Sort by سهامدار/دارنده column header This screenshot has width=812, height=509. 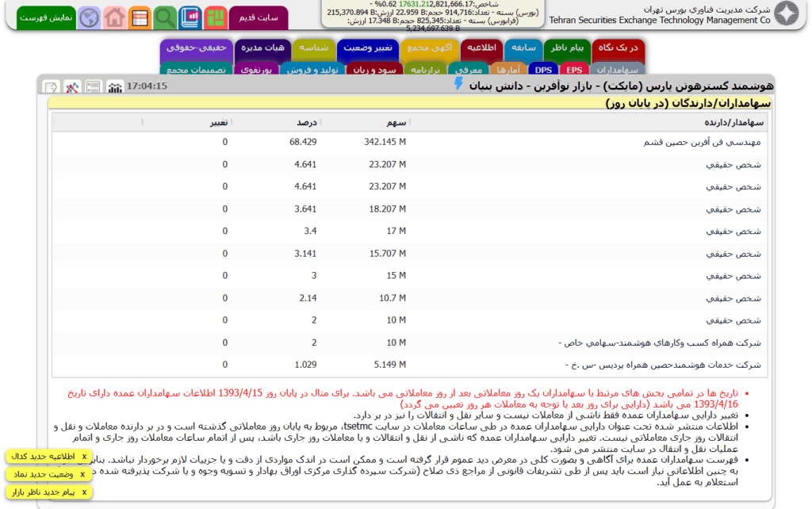[733, 122]
